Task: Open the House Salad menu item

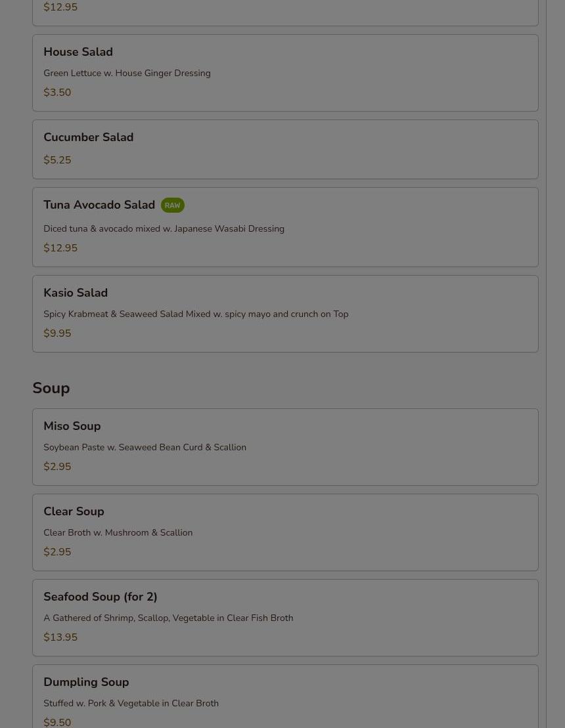Action: click(x=285, y=73)
